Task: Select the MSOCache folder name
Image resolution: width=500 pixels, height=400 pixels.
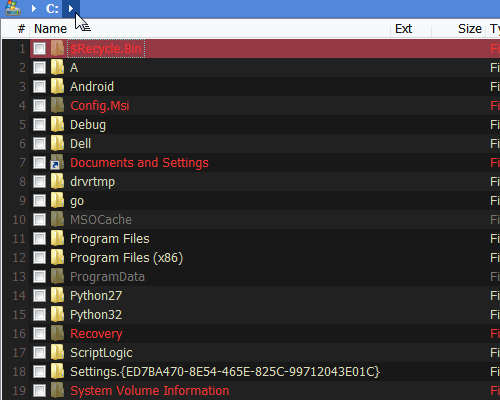Action: (101, 220)
